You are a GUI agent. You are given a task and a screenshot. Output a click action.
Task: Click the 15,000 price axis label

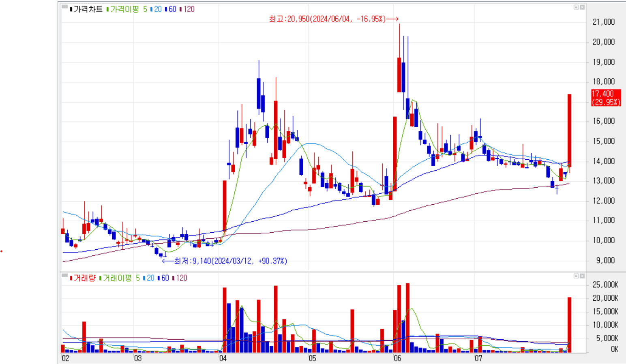(x=603, y=141)
